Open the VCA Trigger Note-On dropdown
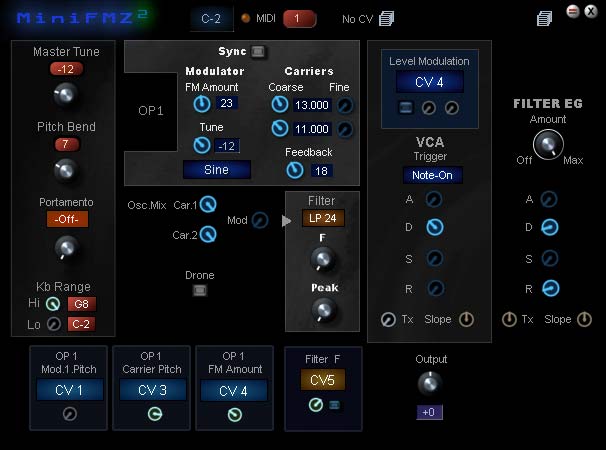The height and width of the screenshot is (450, 606). (432, 175)
